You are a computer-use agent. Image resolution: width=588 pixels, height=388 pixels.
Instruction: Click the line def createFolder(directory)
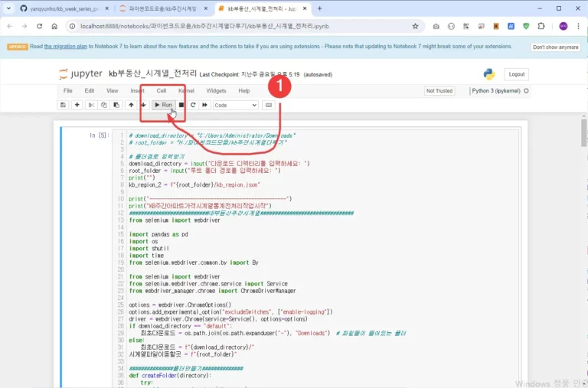[170, 375]
